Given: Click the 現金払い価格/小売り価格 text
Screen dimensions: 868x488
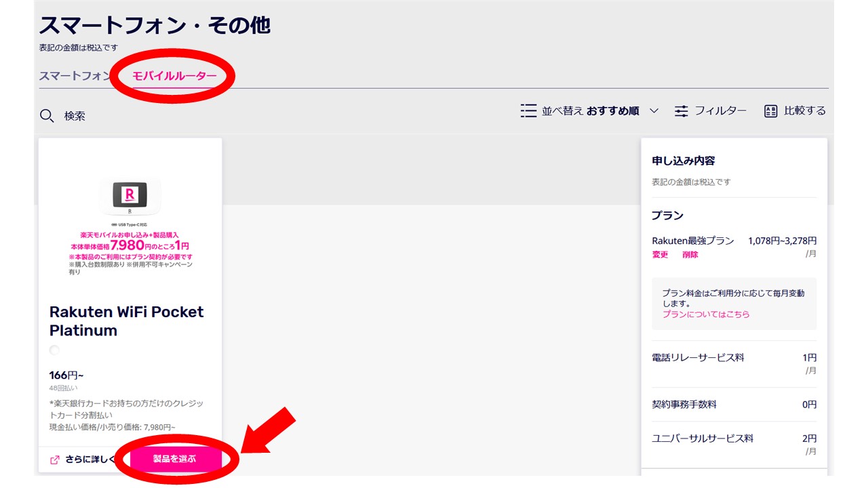Looking at the screenshot, I should coord(113,427).
